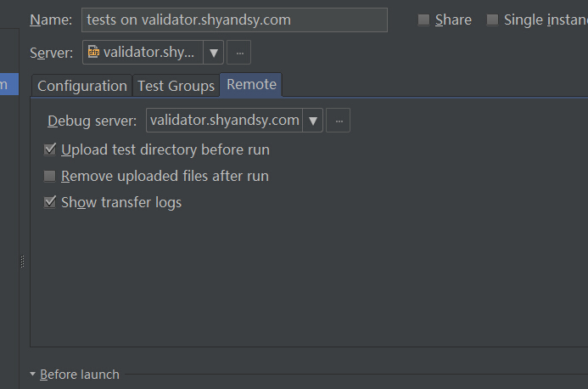The height and width of the screenshot is (389, 588).
Task: Open the Debug server dropdown arrow
Action: click(x=313, y=120)
